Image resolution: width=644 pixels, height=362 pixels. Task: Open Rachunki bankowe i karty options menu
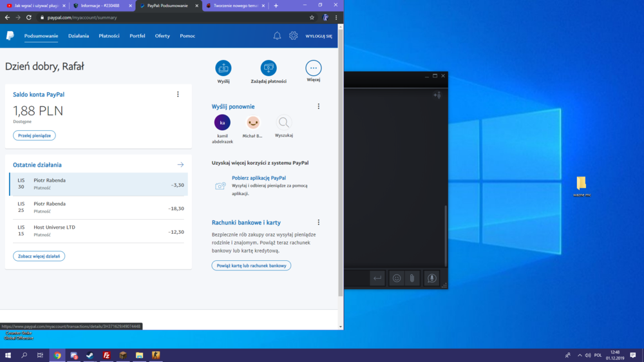(x=318, y=222)
